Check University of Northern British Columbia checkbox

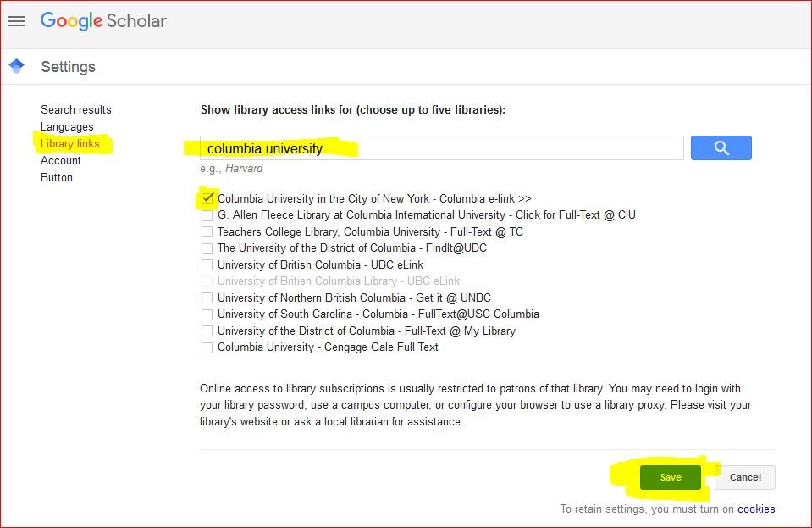tap(207, 298)
